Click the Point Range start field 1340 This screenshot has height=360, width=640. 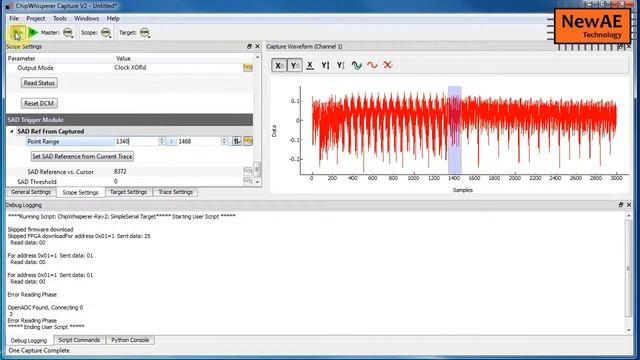(137, 141)
